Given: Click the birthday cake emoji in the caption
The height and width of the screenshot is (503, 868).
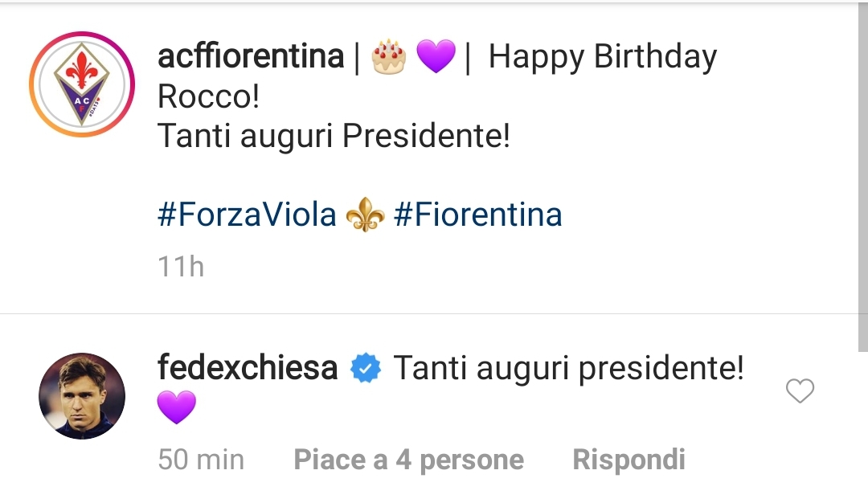Looking at the screenshot, I should tap(389, 57).
